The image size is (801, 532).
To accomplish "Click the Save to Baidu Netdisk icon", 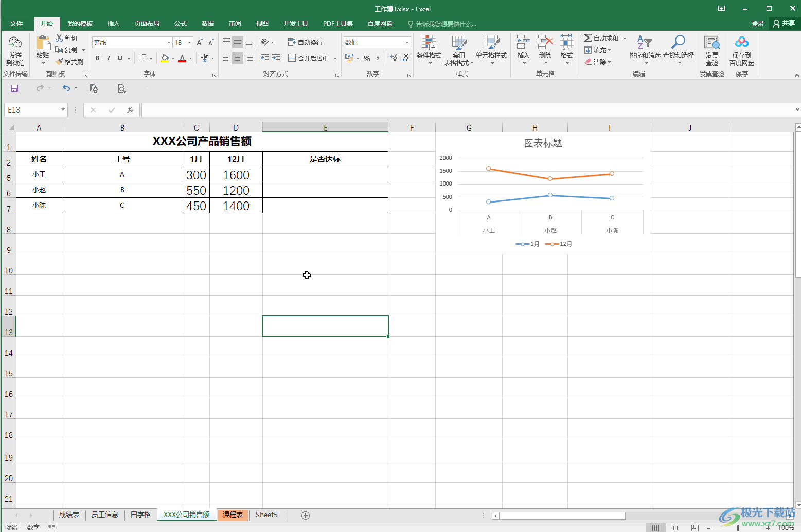I will (x=741, y=43).
